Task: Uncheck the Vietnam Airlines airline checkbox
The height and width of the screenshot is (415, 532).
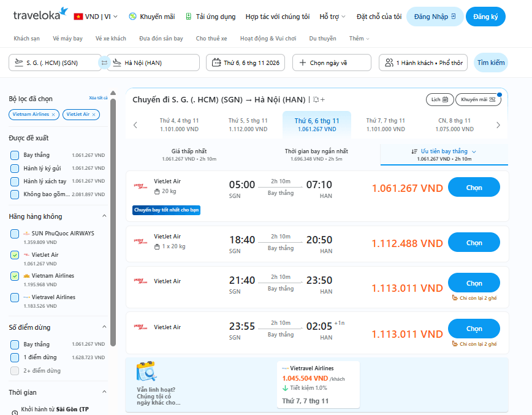Action: coord(15,276)
